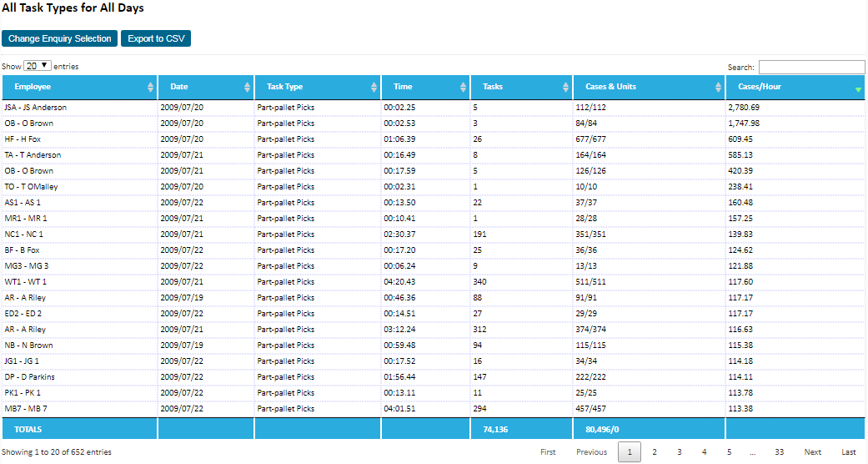Select employee MB7 - MB 7
868x464 pixels.
(x=26, y=409)
